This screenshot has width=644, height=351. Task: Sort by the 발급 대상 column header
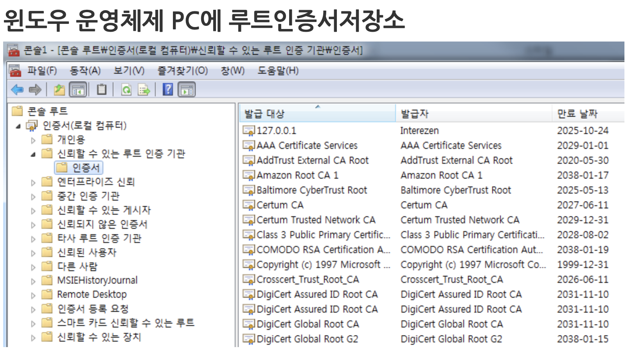coord(317,114)
